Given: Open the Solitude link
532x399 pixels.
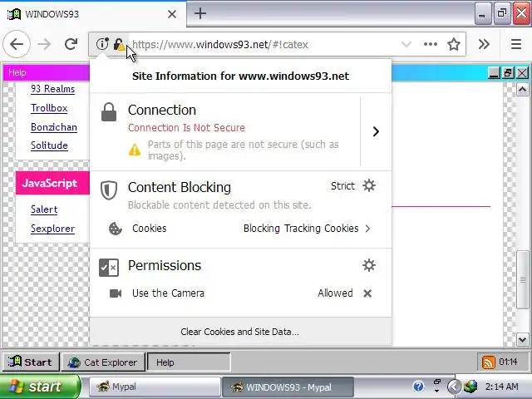Looking at the screenshot, I should 49,145.
